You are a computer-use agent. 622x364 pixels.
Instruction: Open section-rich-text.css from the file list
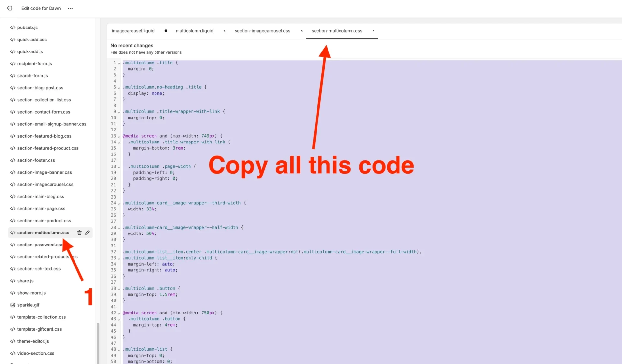(x=39, y=268)
